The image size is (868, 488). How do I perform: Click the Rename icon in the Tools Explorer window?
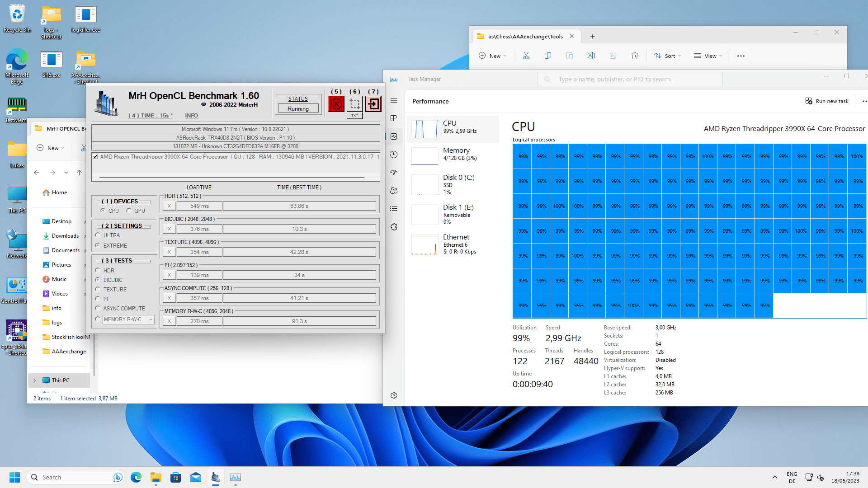pos(591,56)
